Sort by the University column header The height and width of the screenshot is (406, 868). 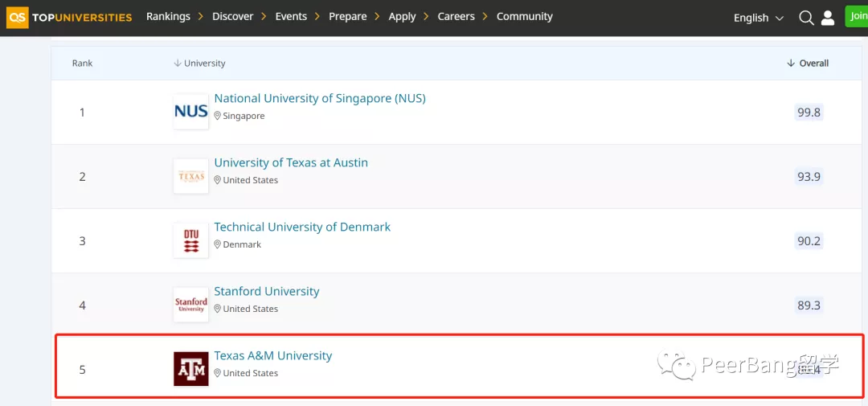click(199, 64)
